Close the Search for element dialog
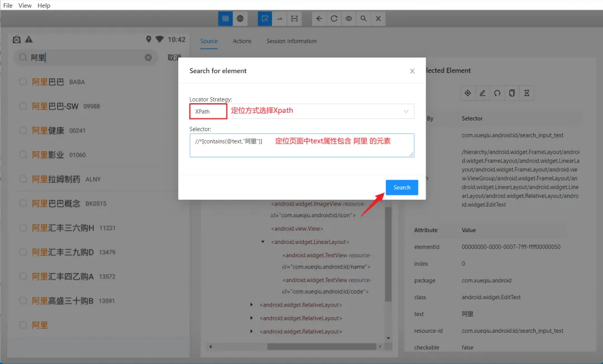The height and width of the screenshot is (364, 603). point(412,71)
